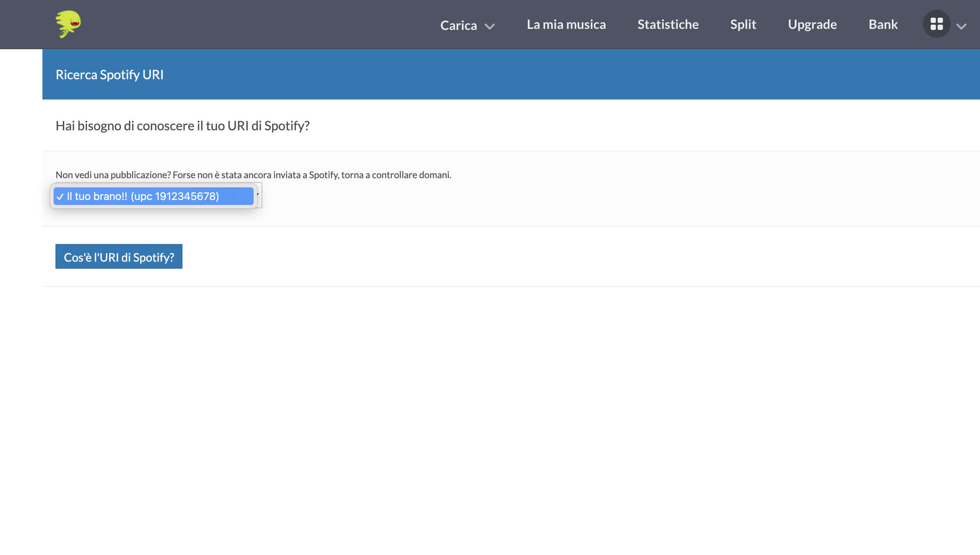Open the Bank section
The image size is (980, 555).
883,24
